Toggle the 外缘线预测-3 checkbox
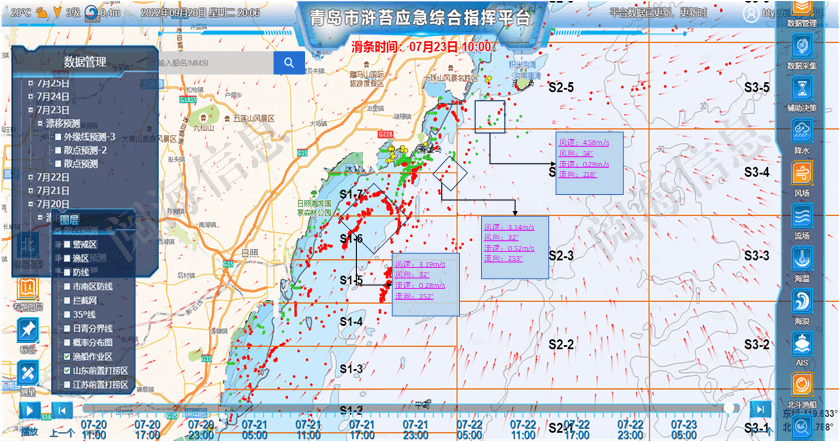This screenshot has height=443, width=840. (x=58, y=136)
